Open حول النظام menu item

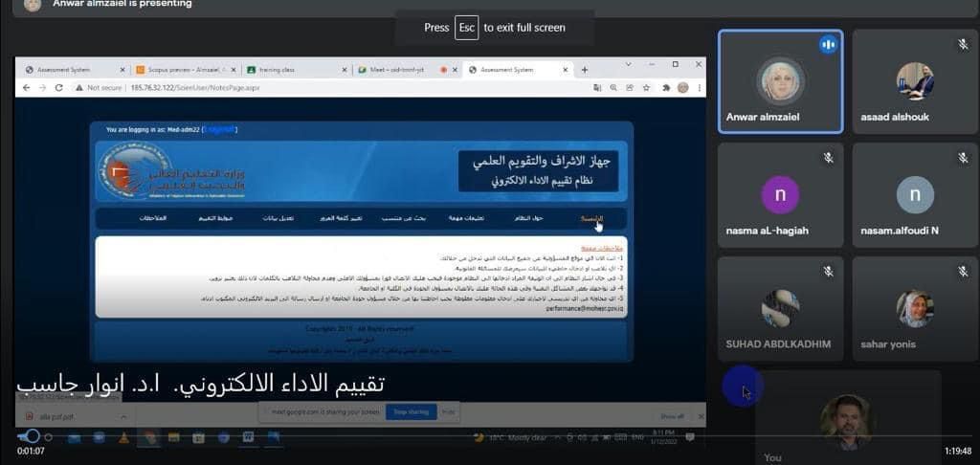coord(528,219)
